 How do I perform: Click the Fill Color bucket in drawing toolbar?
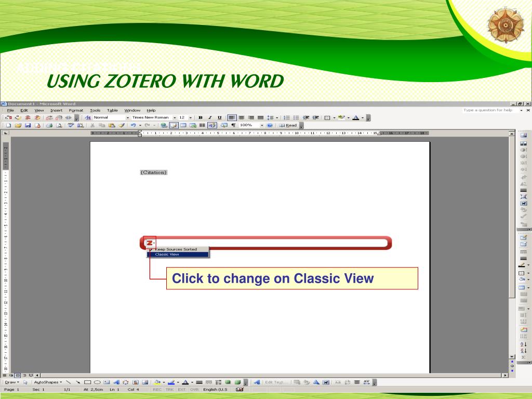(157, 382)
